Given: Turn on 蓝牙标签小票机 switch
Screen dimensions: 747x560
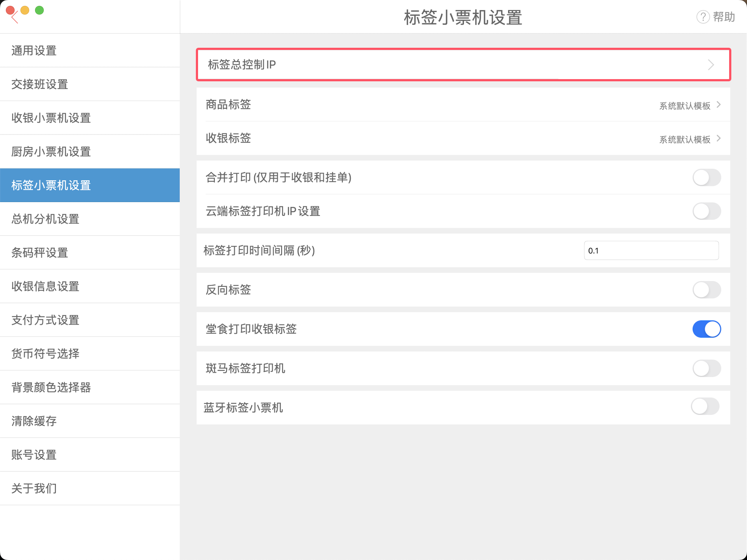Looking at the screenshot, I should [x=705, y=407].
